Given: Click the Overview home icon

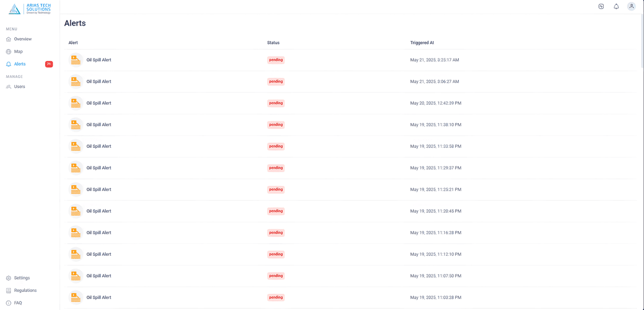Looking at the screenshot, I should pyautogui.click(x=9, y=39).
